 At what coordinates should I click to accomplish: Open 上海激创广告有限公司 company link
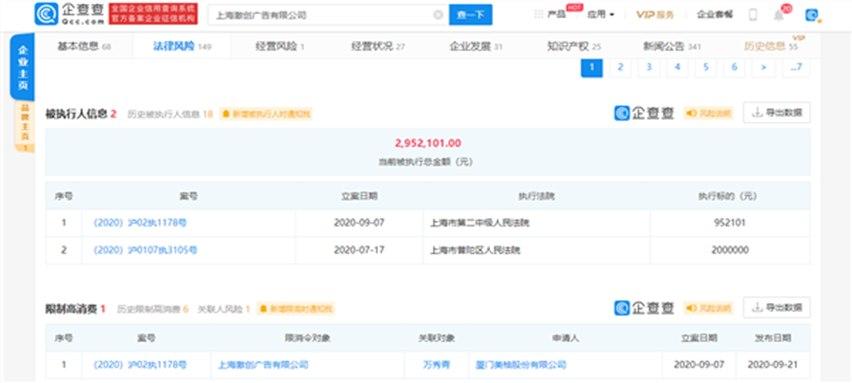pyautogui.click(x=263, y=365)
